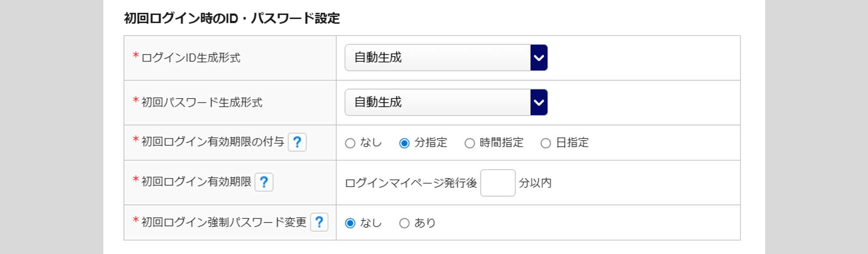Show help for 初回ログイン強制パスワード変更
Viewport: 868px width, 254px height.
click(319, 222)
